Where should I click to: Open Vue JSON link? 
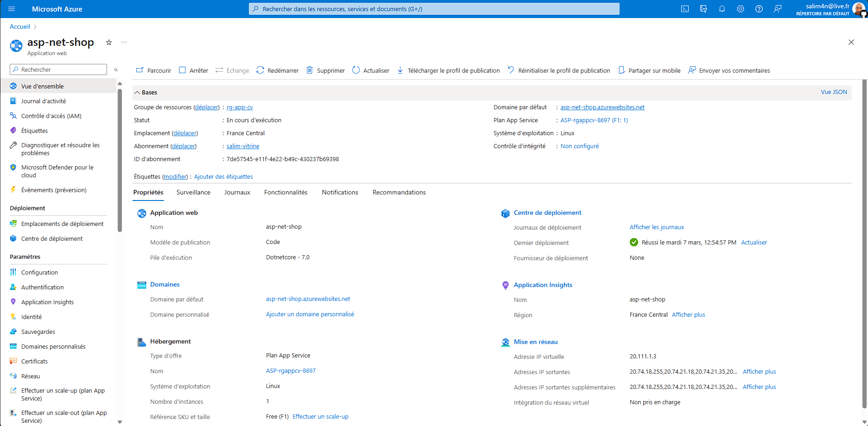834,92
